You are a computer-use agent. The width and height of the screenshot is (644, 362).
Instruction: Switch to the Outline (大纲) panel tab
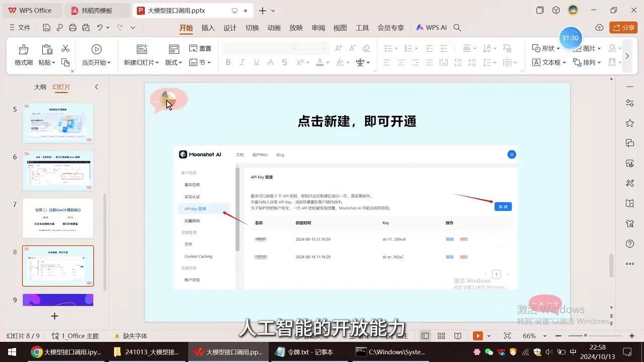pos(40,87)
